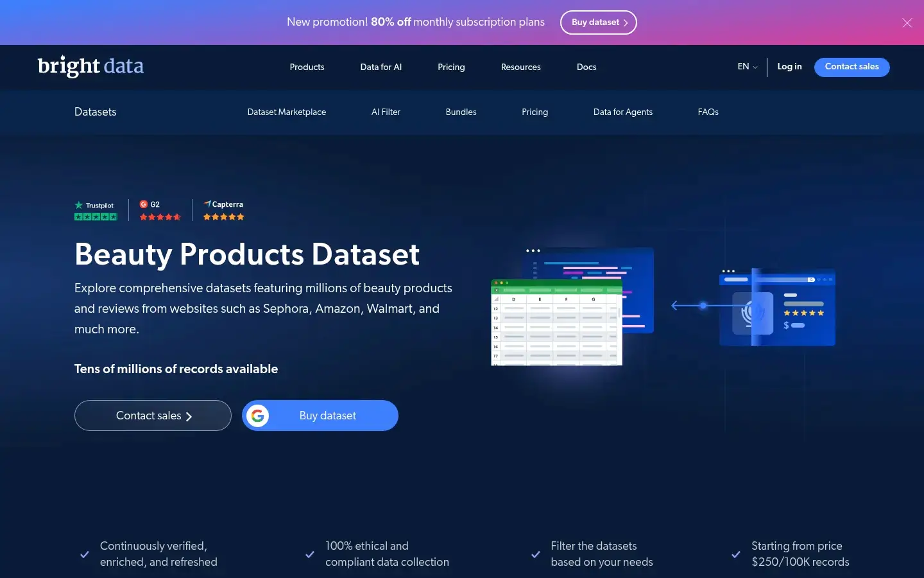Click the blue Buy dataset hero button
Screen dimensions: 924x578
pyautogui.click(x=320, y=416)
